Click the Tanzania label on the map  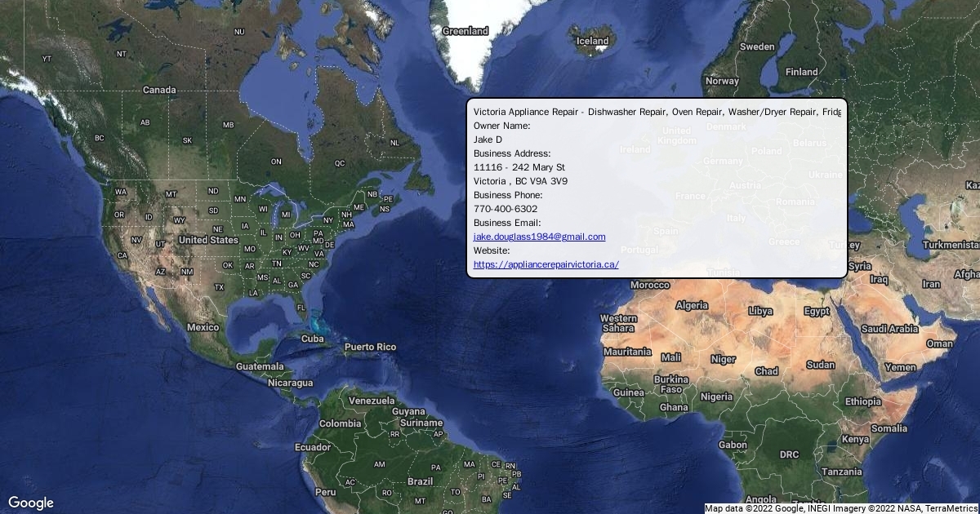841,472
